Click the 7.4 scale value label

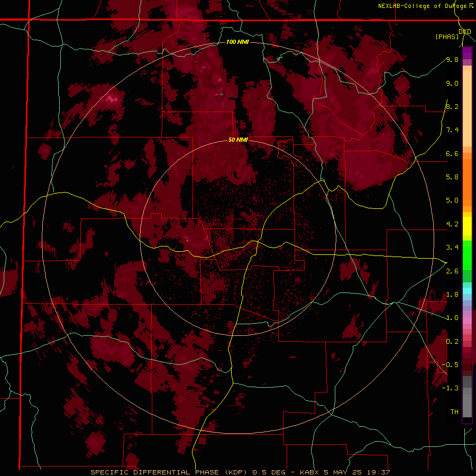click(x=452, y=130)
